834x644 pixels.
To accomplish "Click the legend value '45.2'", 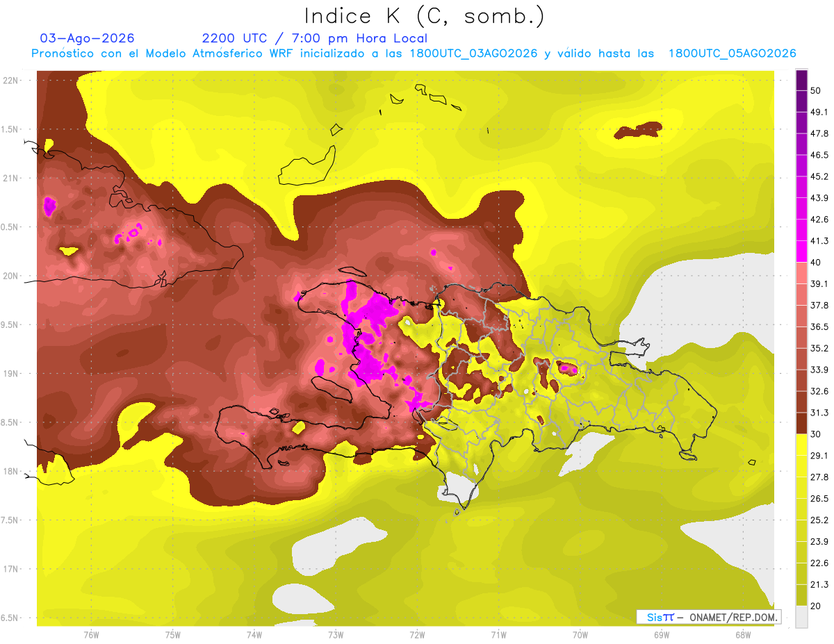I will click(x=819, y=176).
